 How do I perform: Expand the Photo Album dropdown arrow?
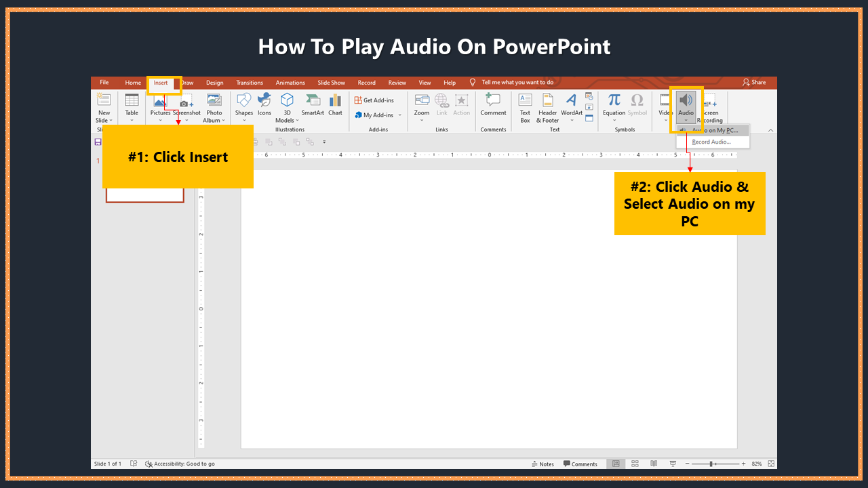pos(224,121)
